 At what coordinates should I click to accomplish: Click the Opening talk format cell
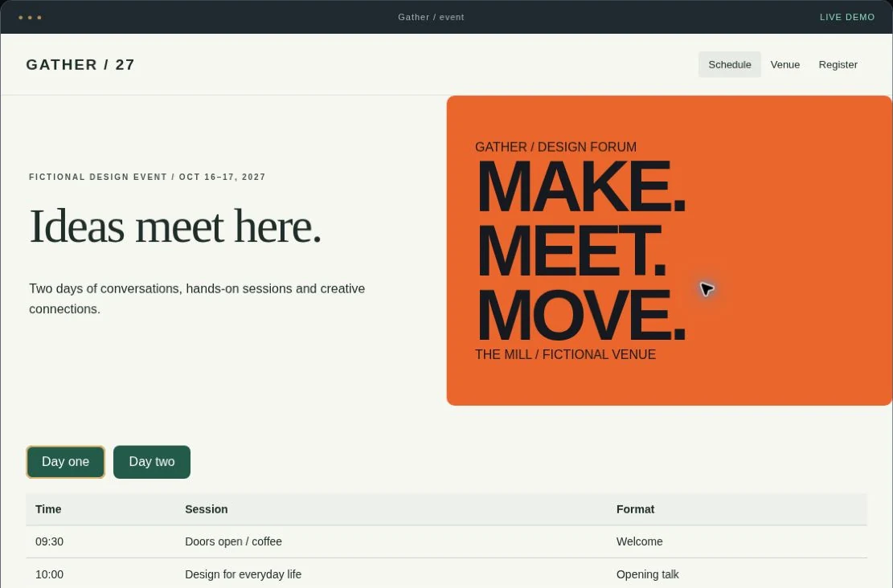tap(648, 574)
